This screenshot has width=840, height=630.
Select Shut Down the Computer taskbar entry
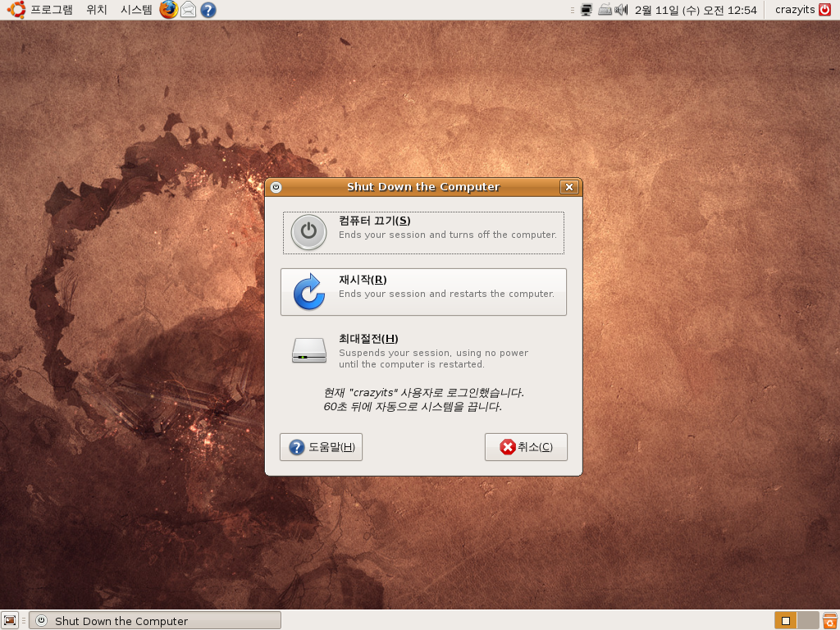pos(155,620)
